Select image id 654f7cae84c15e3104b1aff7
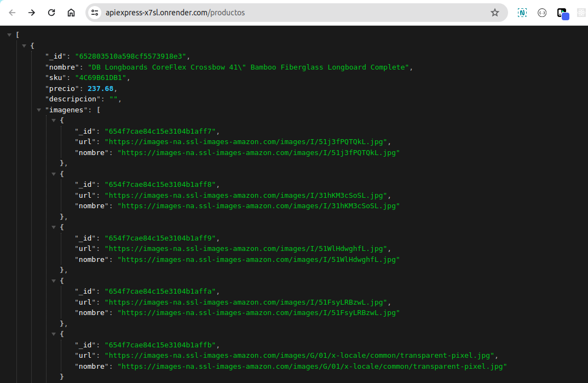Screen dimensions: 588x383 coord(160,132)
